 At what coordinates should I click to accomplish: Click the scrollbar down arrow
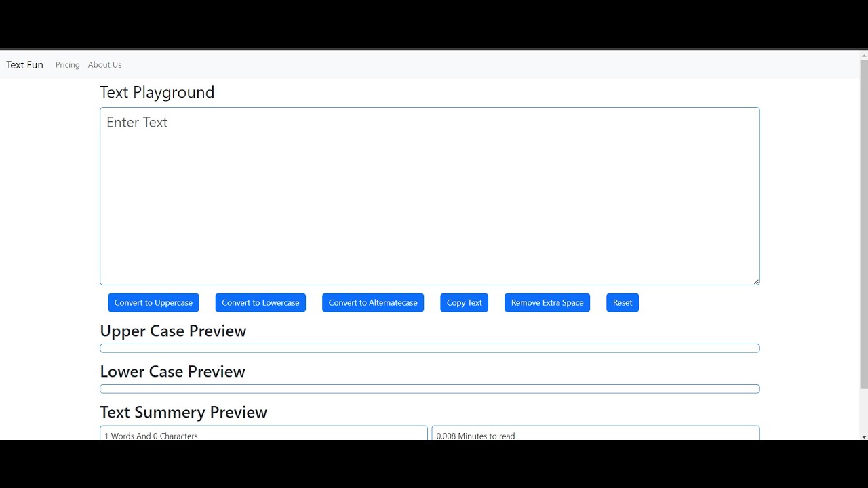(x=864, y=436)
